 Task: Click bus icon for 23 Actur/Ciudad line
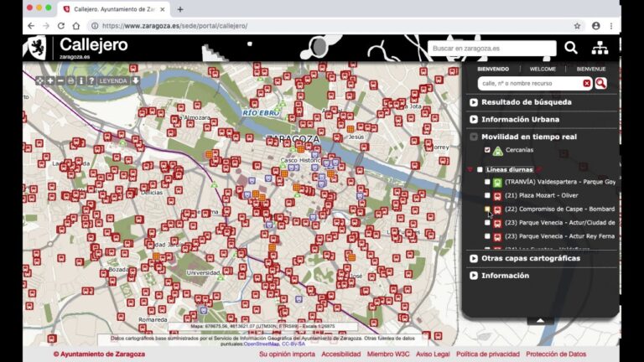point(497,223)
